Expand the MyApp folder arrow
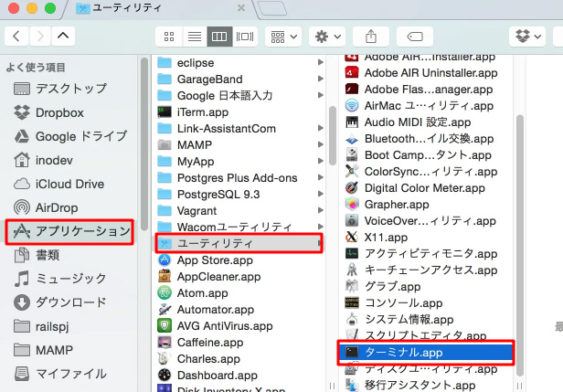 320,161
